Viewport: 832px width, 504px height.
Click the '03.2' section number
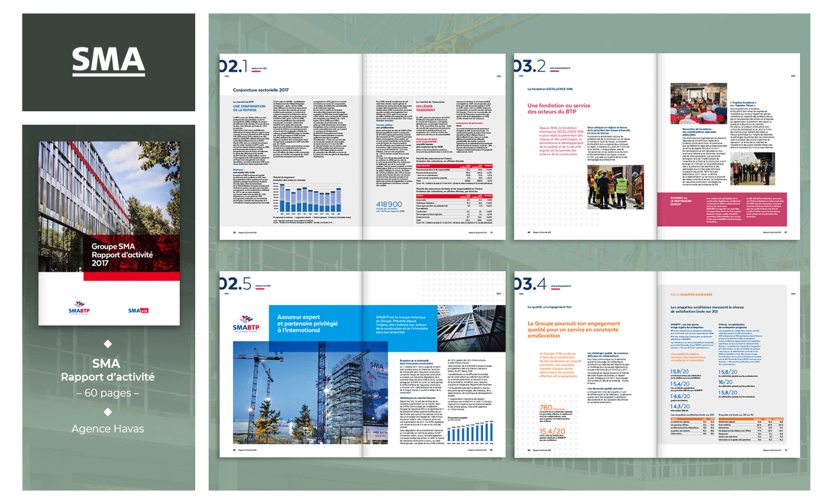pos(530,66)
